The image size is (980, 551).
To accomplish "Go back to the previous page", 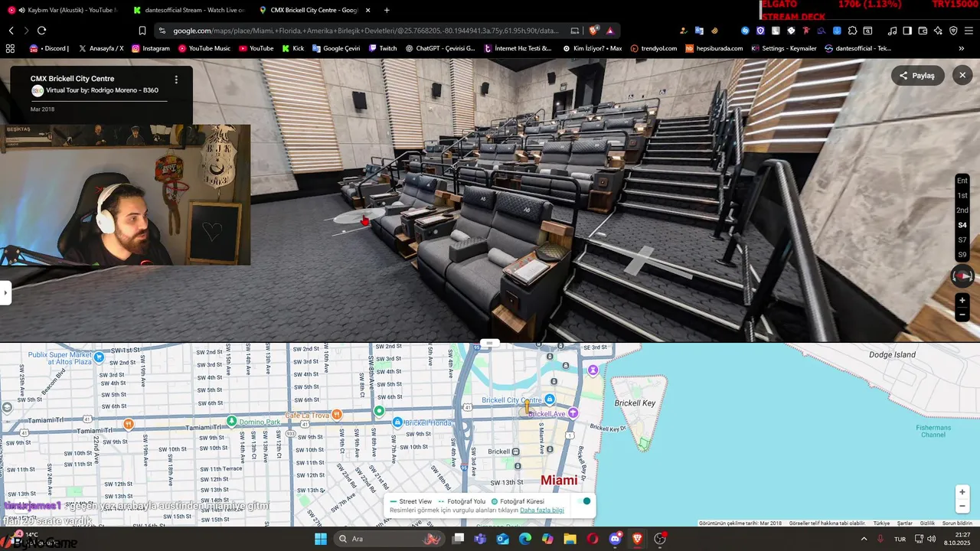I will click(x=11, y=31).
